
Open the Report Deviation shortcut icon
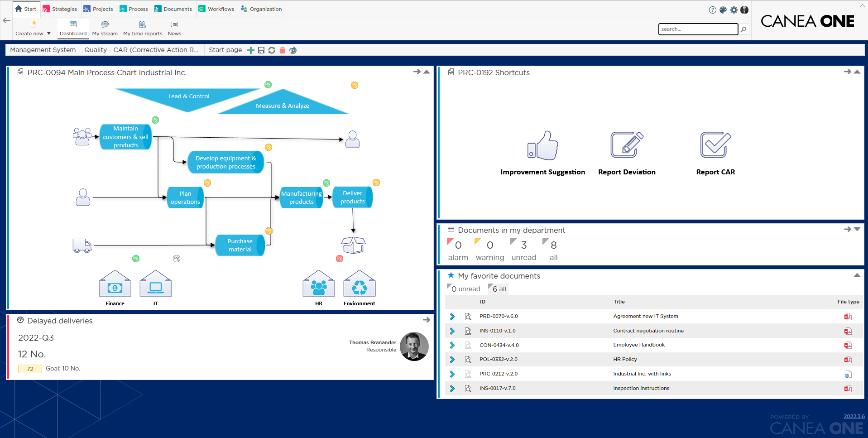[x=627, y=145]
